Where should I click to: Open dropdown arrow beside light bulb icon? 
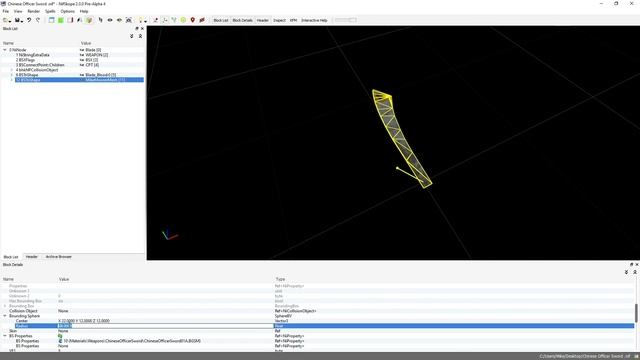point(145,21)
